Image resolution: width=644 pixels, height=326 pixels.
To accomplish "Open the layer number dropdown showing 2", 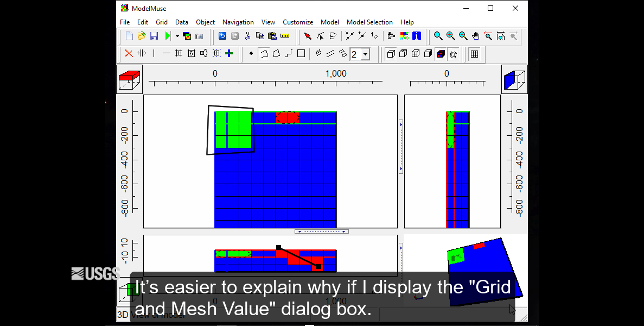I will click(x=365, y=54).
